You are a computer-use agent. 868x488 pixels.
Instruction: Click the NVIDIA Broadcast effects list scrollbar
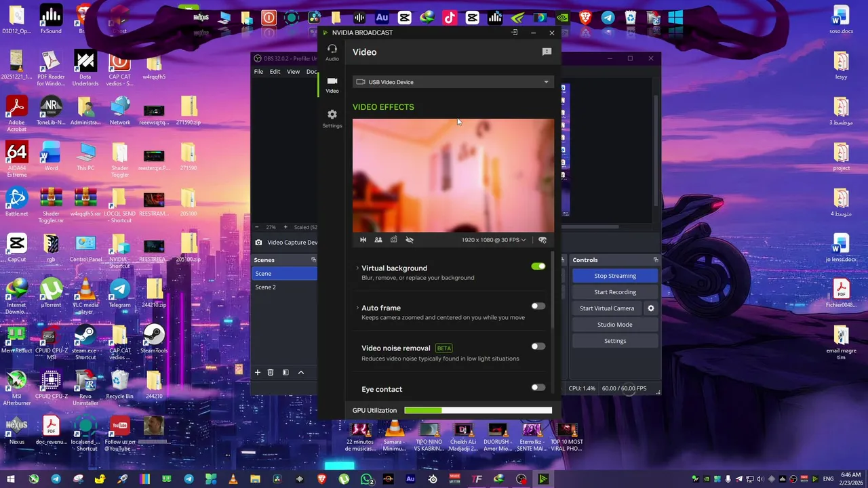tap(552, 291)
